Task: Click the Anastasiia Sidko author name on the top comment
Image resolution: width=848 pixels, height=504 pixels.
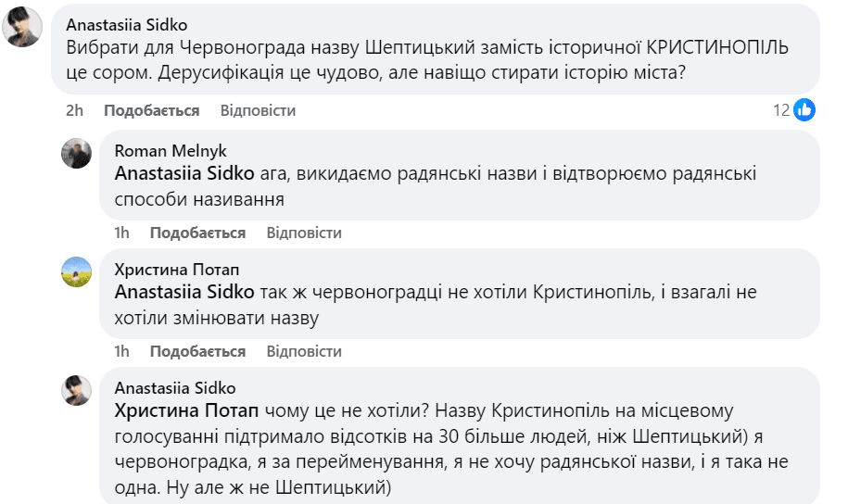Action: click(x=128, y=25)
